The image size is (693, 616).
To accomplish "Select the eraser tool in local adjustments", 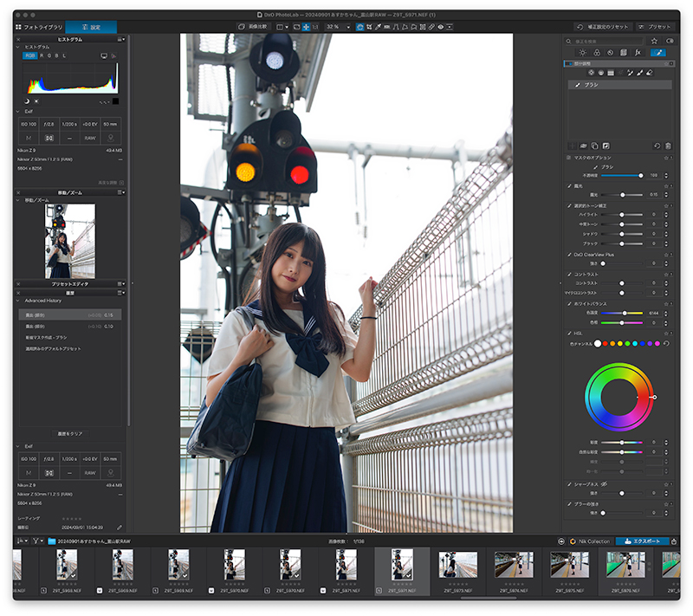I will [x=650, y=73].
